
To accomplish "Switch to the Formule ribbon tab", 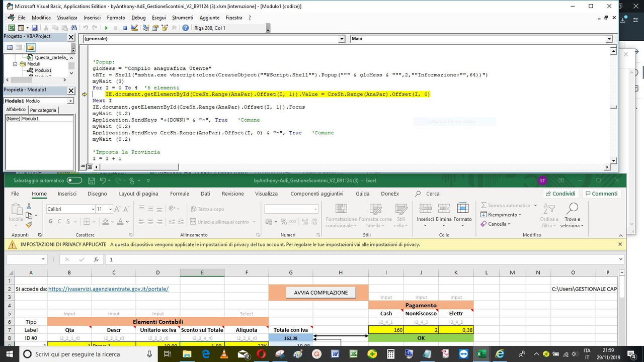I will [x=179, y=194].
